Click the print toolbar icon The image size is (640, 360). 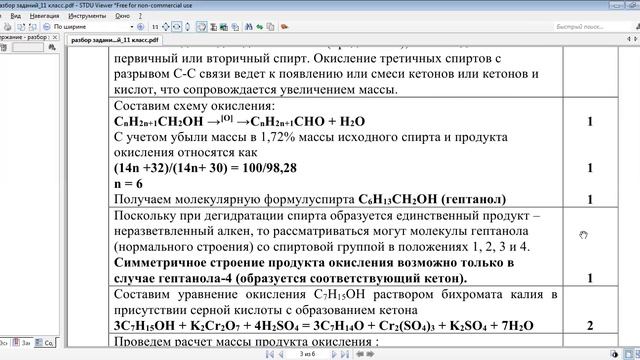pyautogui.click(x=7, y=27)
